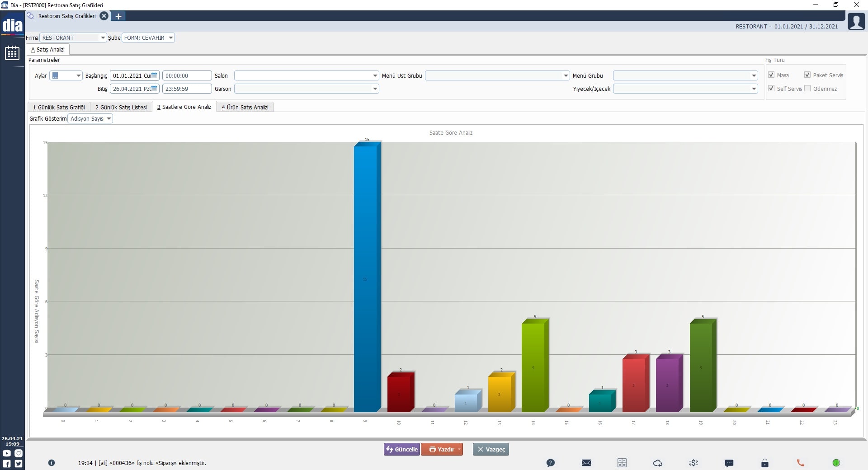Screen dimensions: 868x470
Task: Click the Başlangıç time field
Action: 187,75
